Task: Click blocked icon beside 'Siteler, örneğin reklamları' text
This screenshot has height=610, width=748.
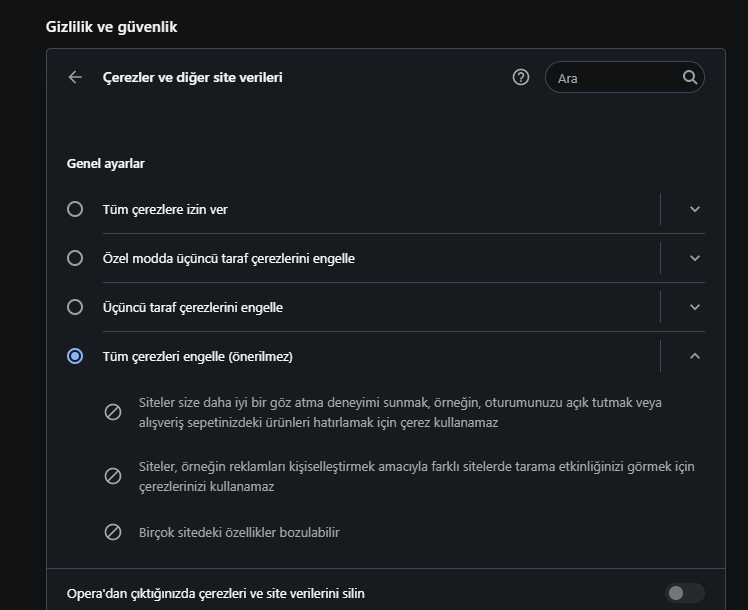Action: [113, 476]
